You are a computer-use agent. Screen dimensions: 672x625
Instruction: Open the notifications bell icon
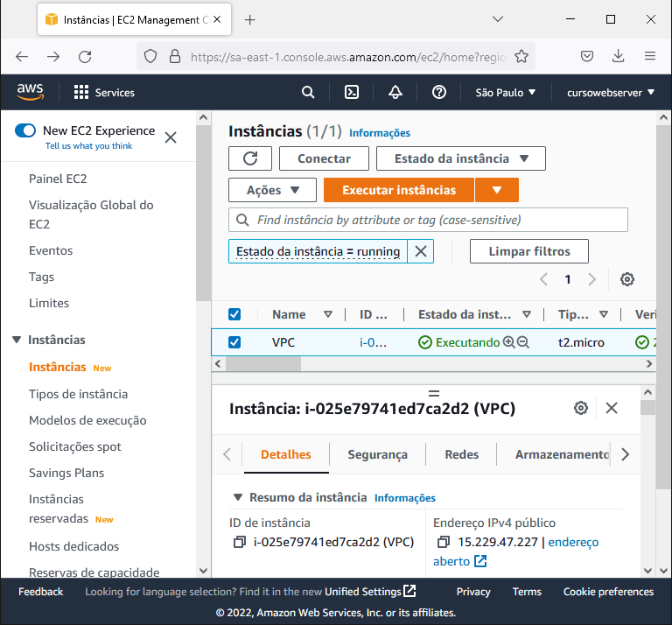(395, 92)
